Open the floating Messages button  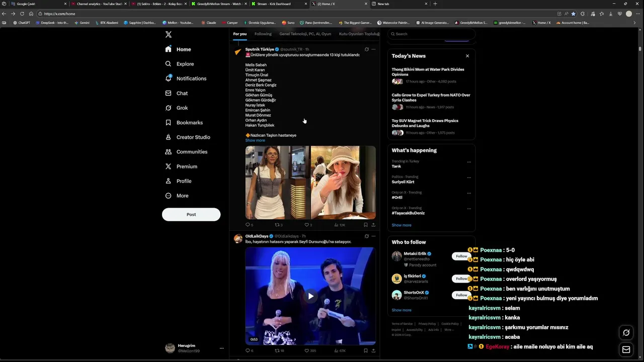(626, 349)
